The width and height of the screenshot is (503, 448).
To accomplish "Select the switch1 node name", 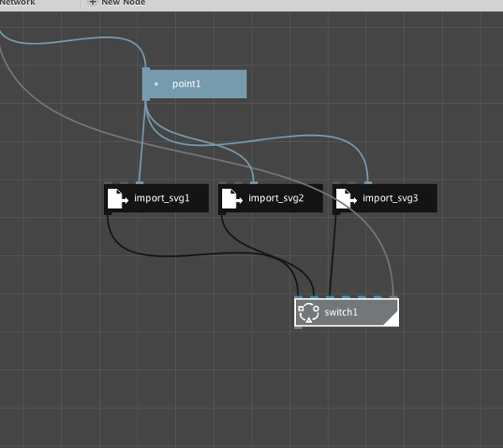I will pos(341,312).
